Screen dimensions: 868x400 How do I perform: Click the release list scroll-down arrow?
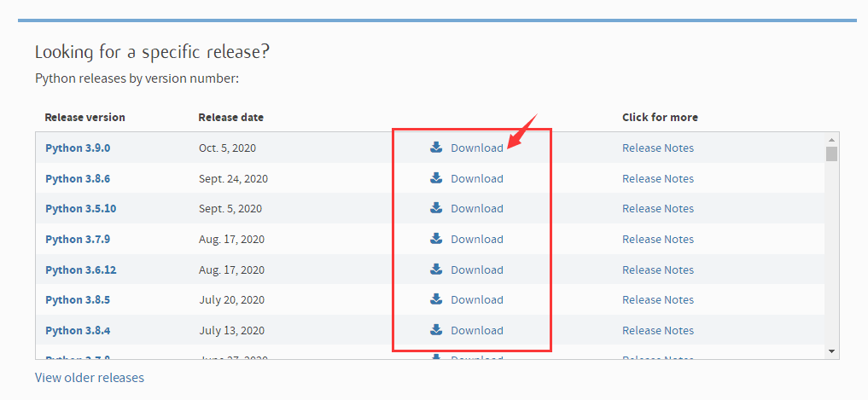(831, 351)
